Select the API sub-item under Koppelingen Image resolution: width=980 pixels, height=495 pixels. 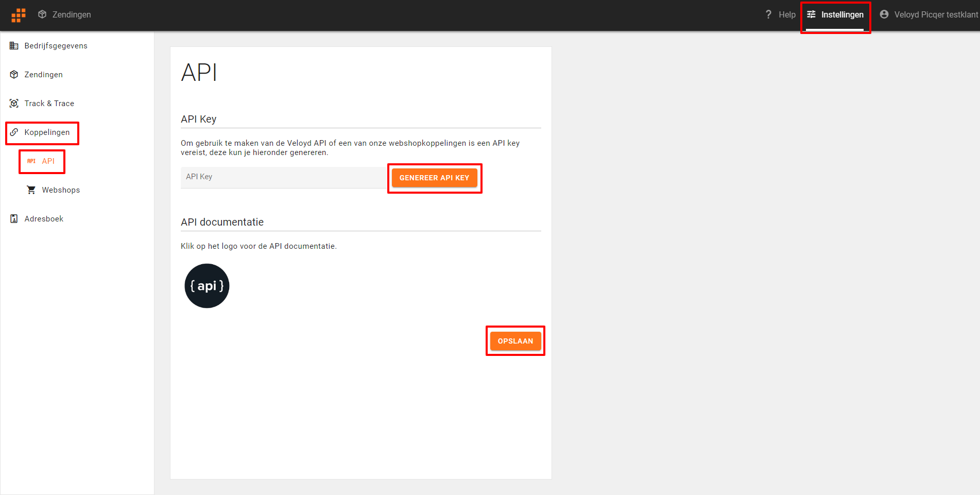[48, 161]
